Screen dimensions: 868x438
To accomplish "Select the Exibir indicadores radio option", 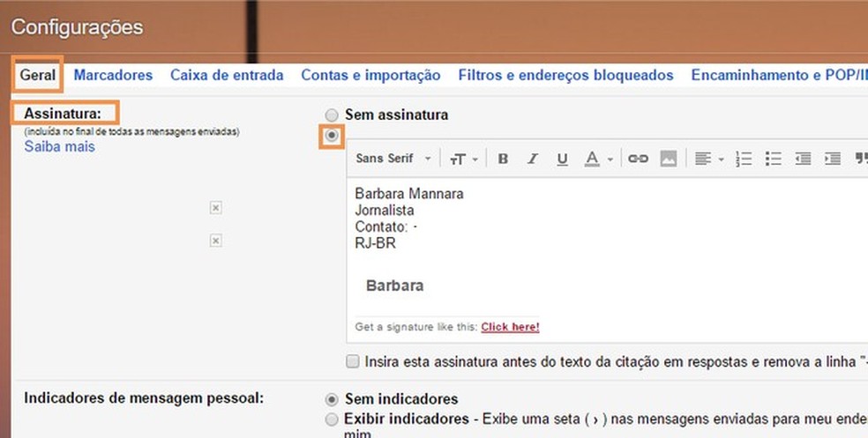I will pyautogui.click(x=332, y=419).
